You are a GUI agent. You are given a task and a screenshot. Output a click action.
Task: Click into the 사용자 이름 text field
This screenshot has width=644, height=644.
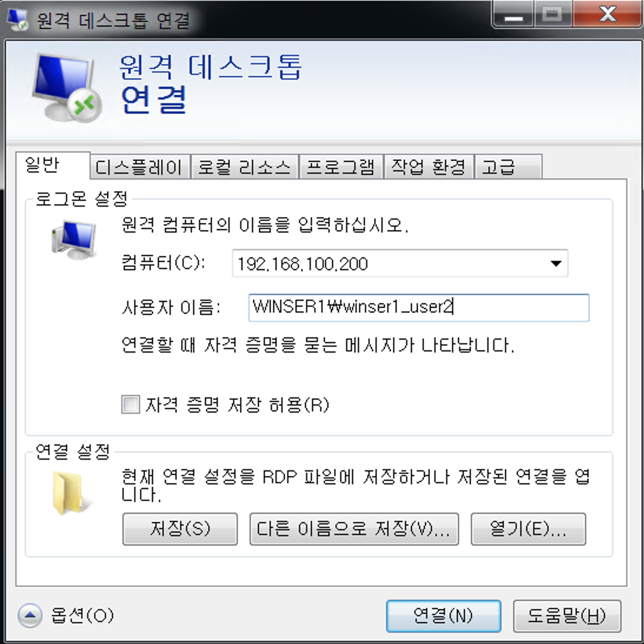pyautogui.click(x=419, y=308)
